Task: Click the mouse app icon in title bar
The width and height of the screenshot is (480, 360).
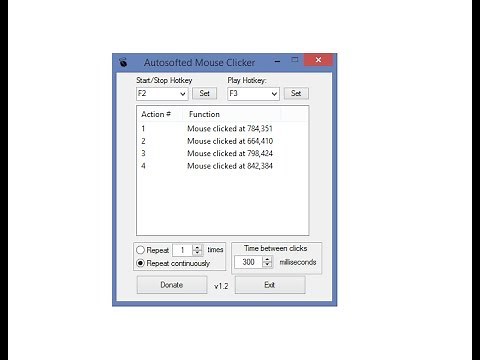Action: tap(123, 62)
